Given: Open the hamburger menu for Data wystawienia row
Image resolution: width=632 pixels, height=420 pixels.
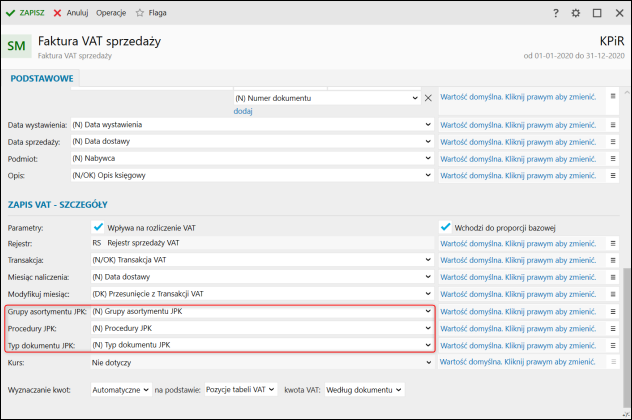Looking at the screenshot, I should pos(614,124).
